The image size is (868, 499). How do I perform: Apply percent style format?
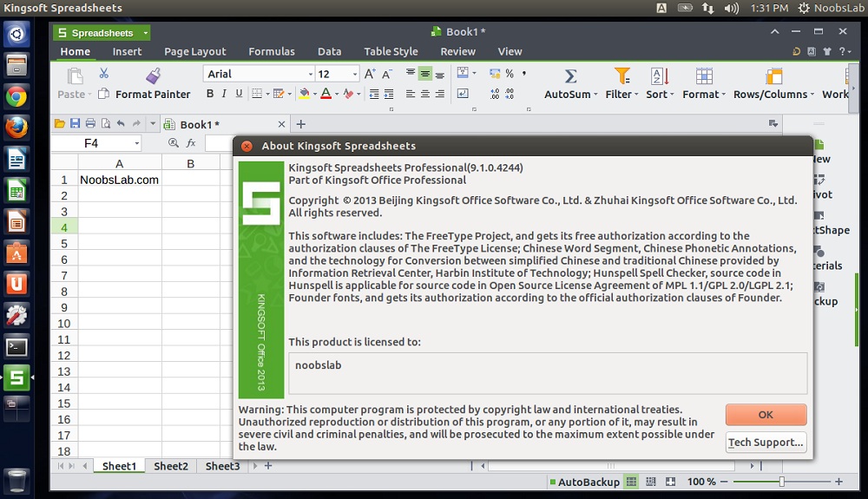click(510, 74)
